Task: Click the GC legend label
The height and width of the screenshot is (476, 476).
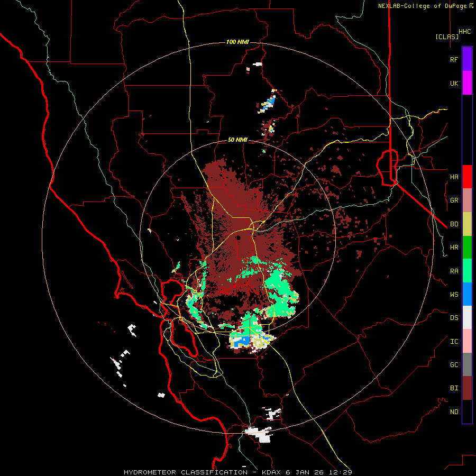Action: [454, 365]
